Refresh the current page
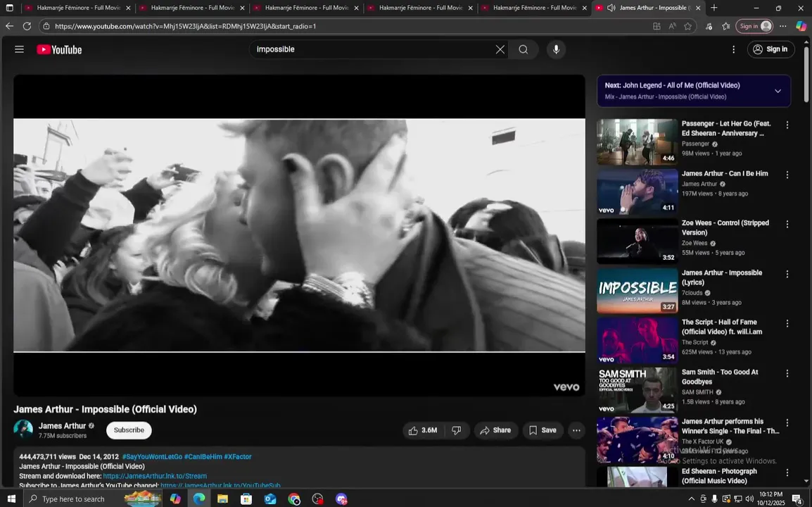The width and height of the screenshot is (812, 507). coord(27,26)
